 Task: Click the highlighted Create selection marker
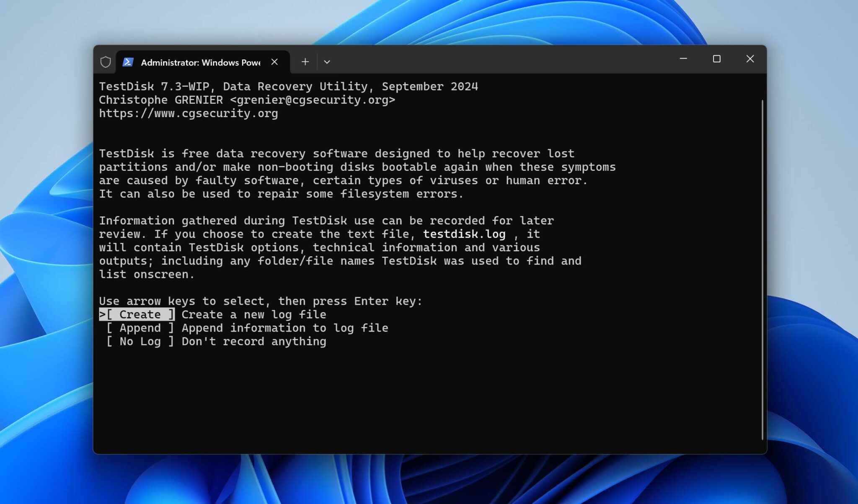(x=136, y=314)
